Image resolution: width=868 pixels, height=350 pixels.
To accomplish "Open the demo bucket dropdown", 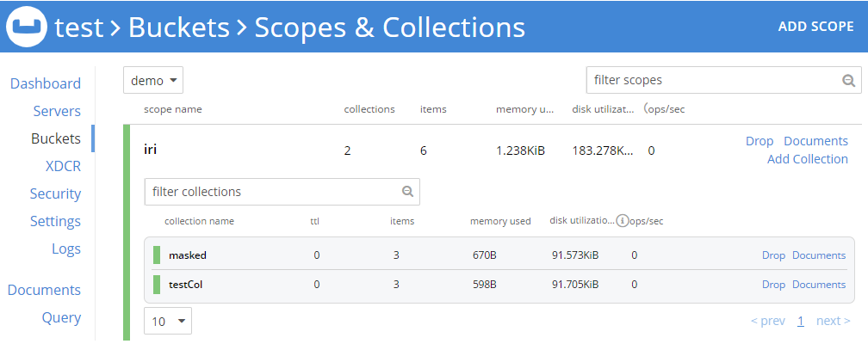I will coord(153,81).
